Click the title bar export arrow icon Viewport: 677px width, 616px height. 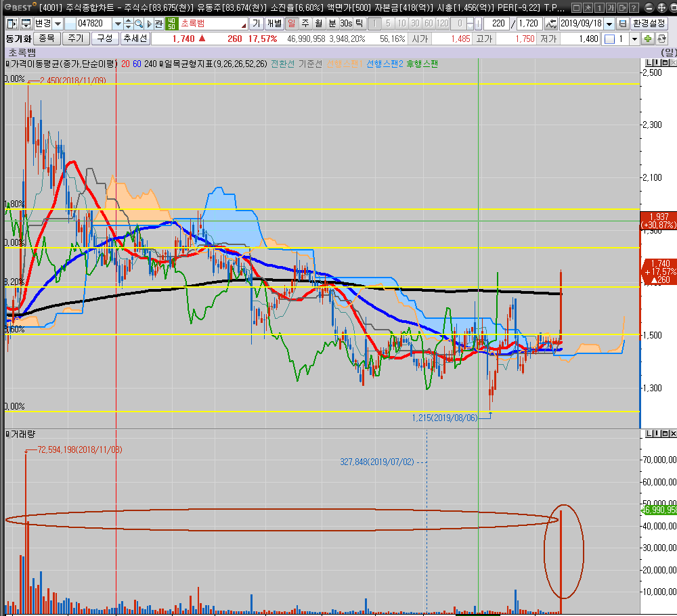point(622,7)
